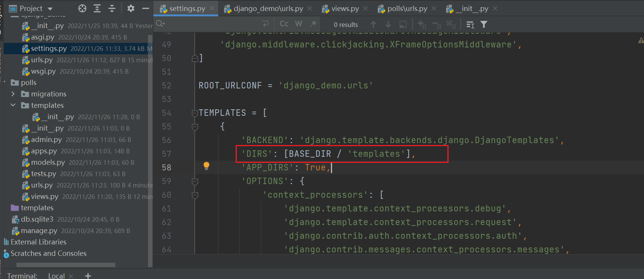644x279 pixels.
Task: Fold the dict block at line 55
Action: coord(195,126)
